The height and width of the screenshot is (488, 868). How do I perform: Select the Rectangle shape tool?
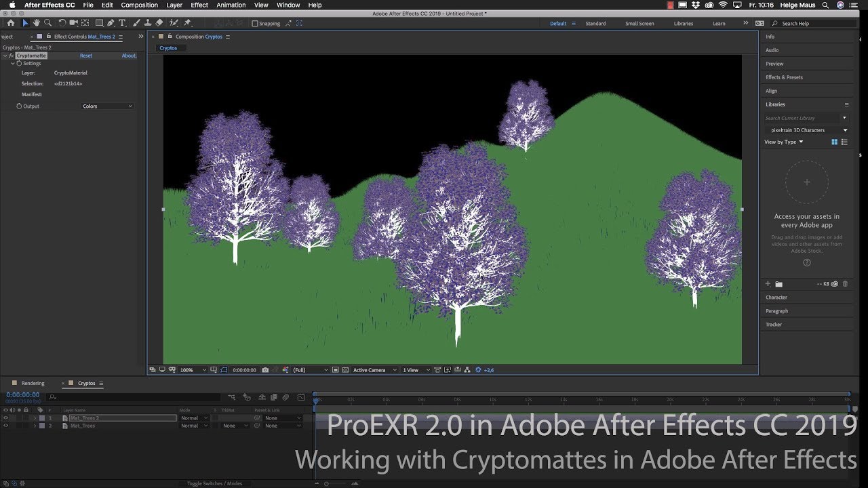pyautogui.click(x=99, y=23)
